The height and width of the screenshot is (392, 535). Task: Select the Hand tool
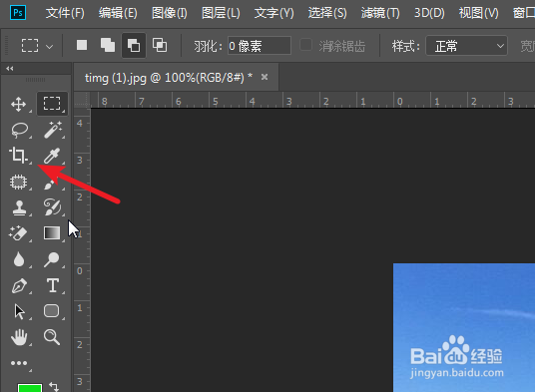click(19, 337)
